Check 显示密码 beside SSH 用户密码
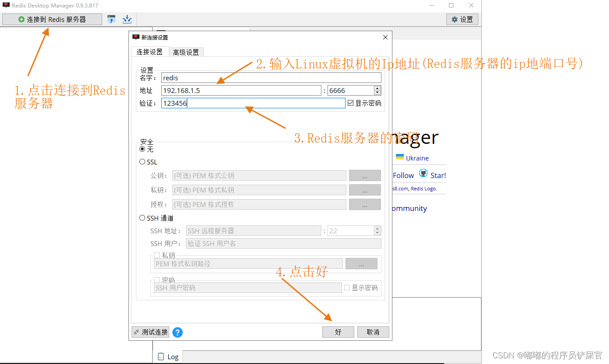Viewport: 609px width, 364px height. pos(347,288)
